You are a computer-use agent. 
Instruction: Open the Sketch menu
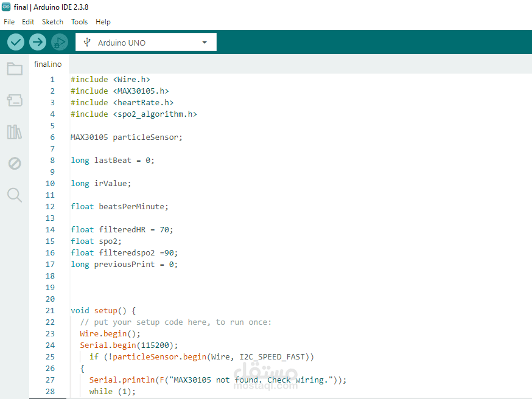pos(52,22)
